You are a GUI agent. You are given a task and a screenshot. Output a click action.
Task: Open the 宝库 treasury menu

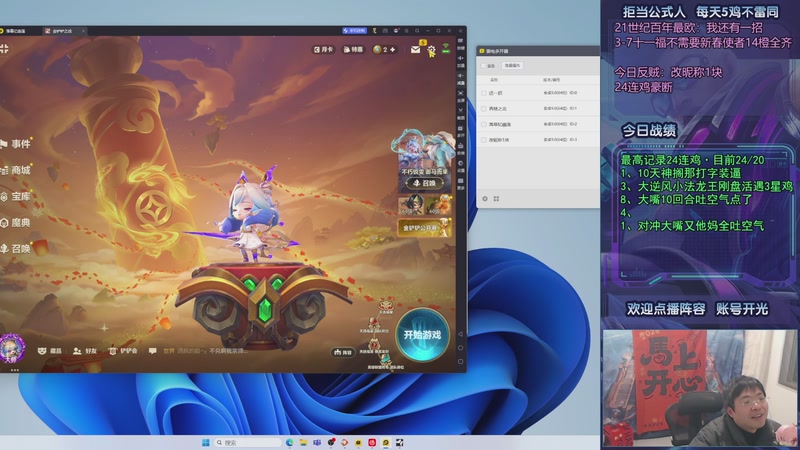pos(16,196)
